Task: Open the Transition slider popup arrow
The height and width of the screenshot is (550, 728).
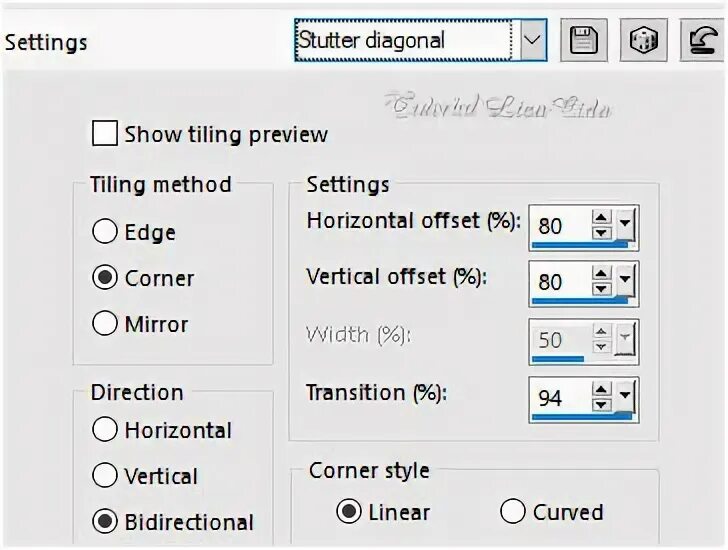Action: 625,396
